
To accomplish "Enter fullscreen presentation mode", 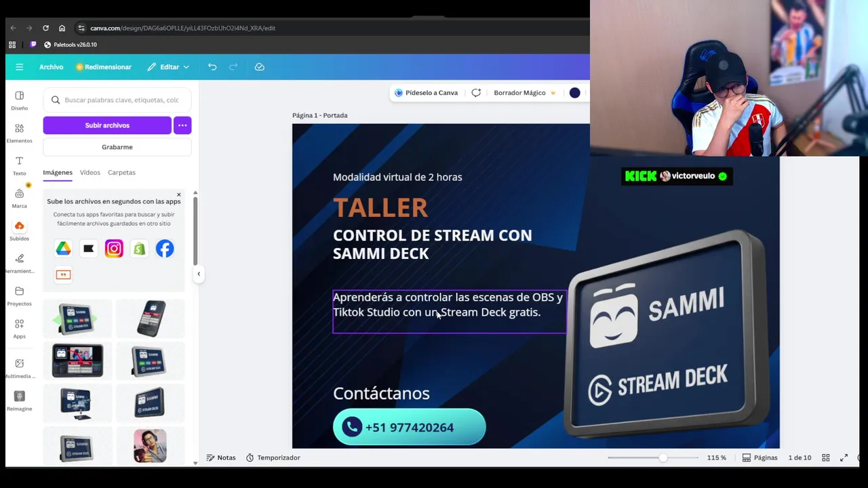I will [x=844, y=458].
